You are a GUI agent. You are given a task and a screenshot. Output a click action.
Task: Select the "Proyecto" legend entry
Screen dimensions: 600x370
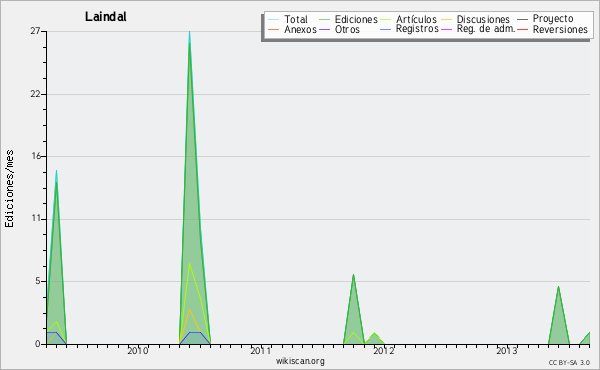point(553,19)
